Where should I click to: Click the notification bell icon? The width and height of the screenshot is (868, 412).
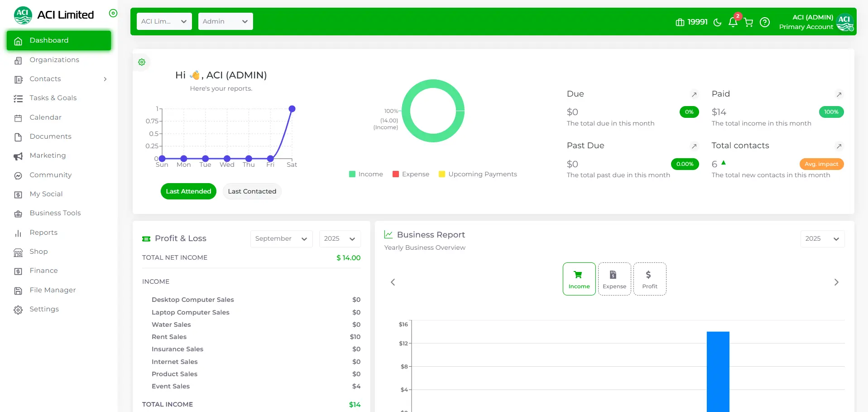point(733,22)
